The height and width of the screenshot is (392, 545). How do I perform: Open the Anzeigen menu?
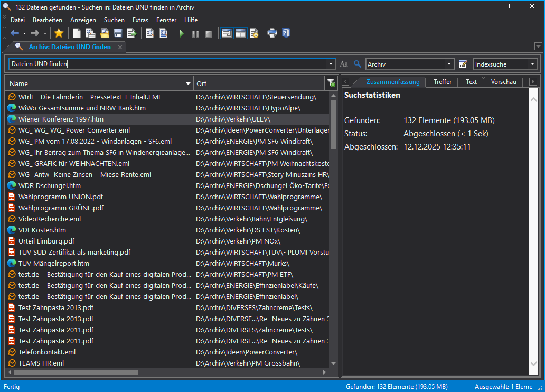pos(83,20)
